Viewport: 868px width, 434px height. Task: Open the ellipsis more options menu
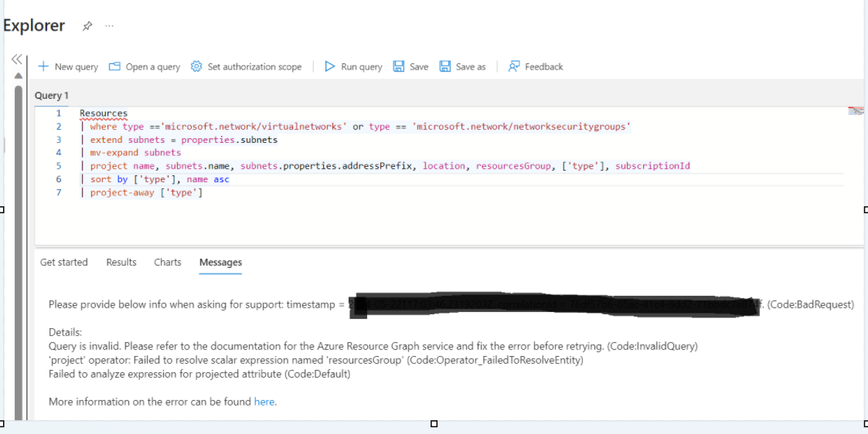(109, 26)
